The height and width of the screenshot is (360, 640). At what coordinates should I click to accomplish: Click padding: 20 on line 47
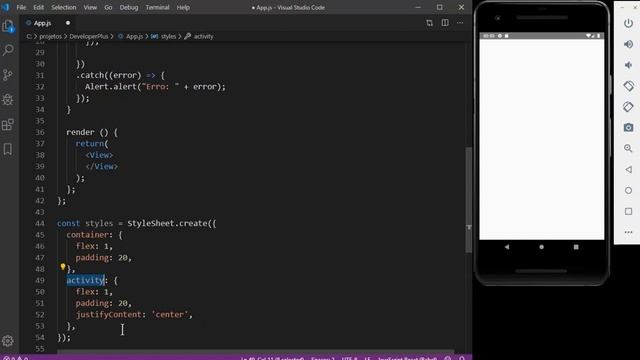tap(102, 258)
